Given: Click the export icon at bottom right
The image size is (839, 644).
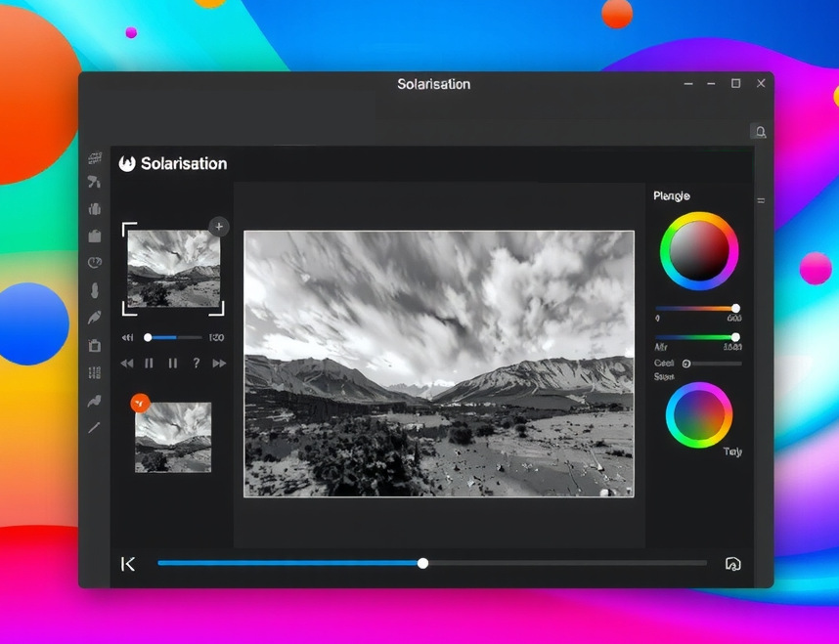Looking at the screenshot, I should (733, 564).
